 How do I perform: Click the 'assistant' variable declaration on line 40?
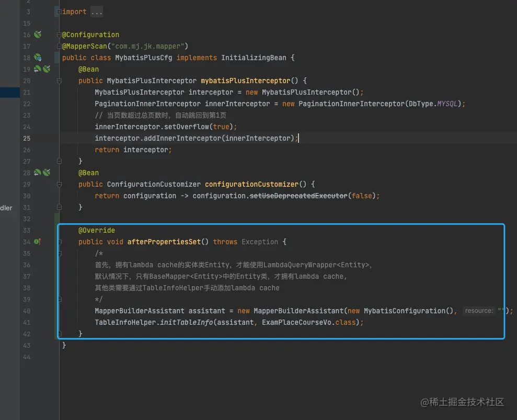click(206, 311)
